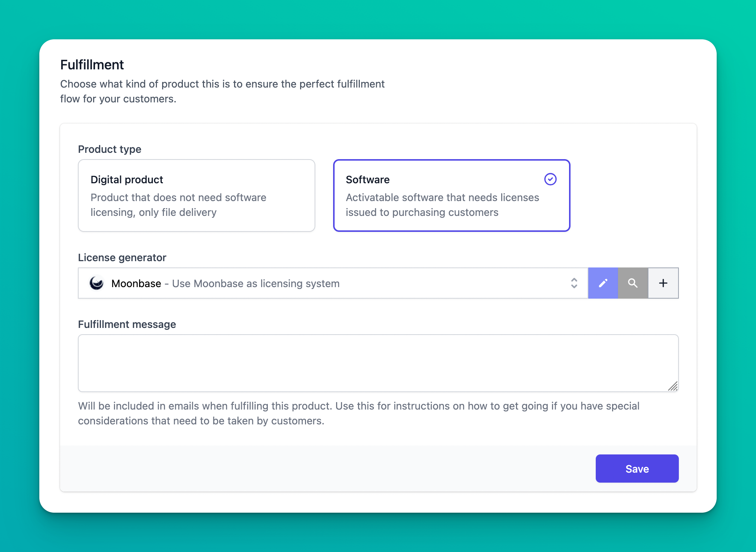The image size is (756, 552).
Task: Click the checkmark circle on Software card
Action: pyautogui.click(x=550, y=179)
